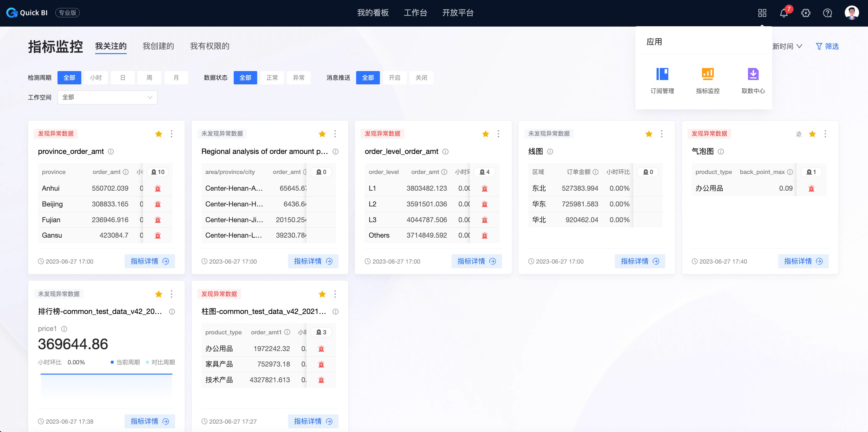Open the user avatar menu
Image resolution: width=868 pixels, height=432 pixels.
(x=852, y=13)
